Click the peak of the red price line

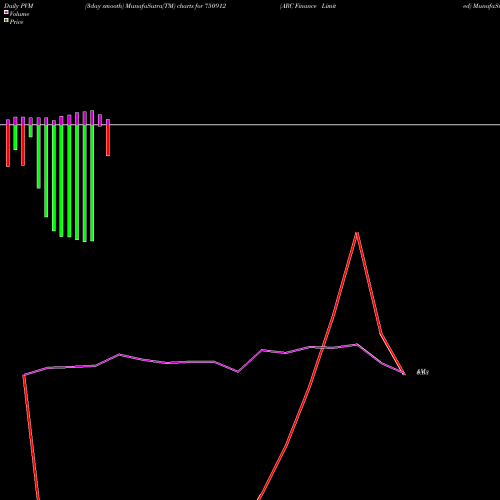click(357, 233)
